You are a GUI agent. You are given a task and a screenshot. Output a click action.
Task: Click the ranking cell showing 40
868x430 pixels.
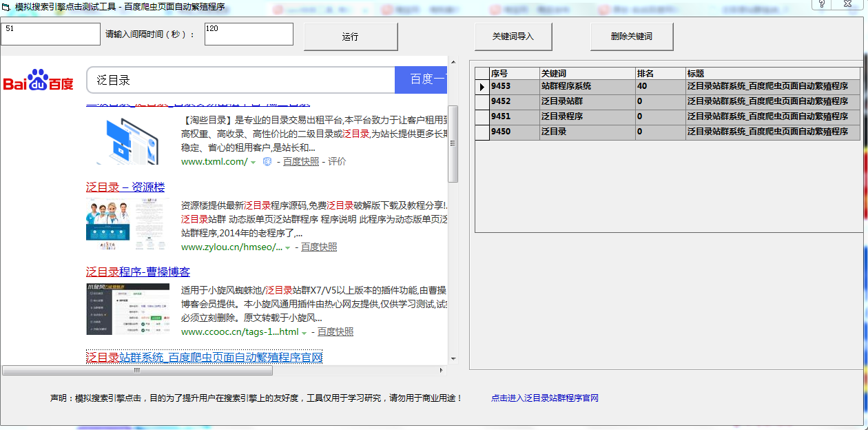(x=660, y=87)
